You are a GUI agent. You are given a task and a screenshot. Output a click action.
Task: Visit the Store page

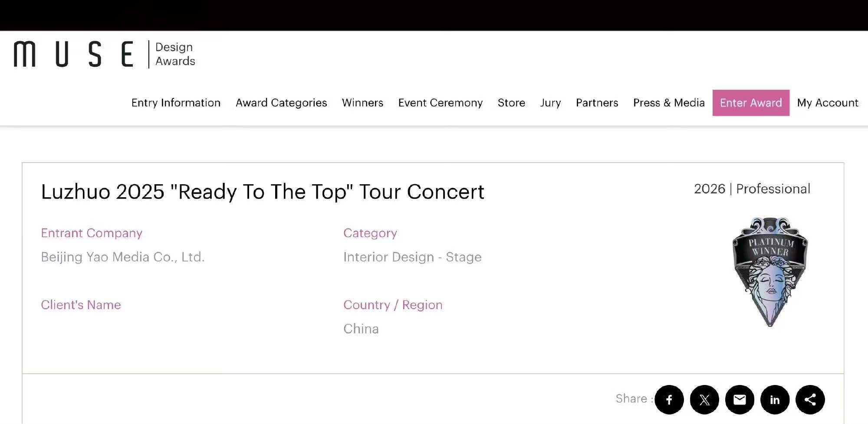[511, 103]
